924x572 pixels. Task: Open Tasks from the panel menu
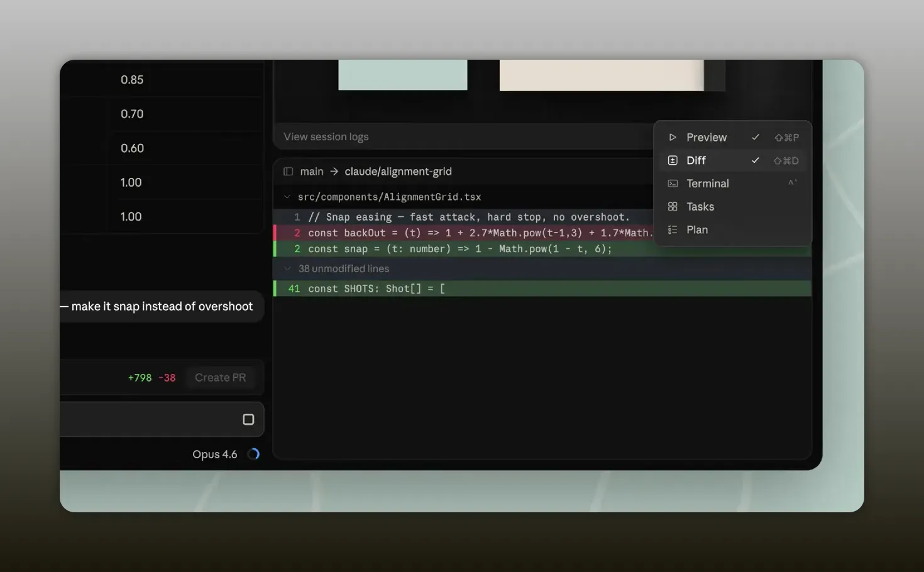733,206
